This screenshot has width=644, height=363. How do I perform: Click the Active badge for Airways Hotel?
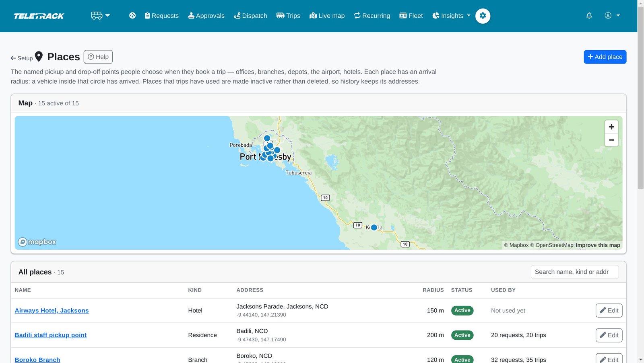(x=462, y=310)
